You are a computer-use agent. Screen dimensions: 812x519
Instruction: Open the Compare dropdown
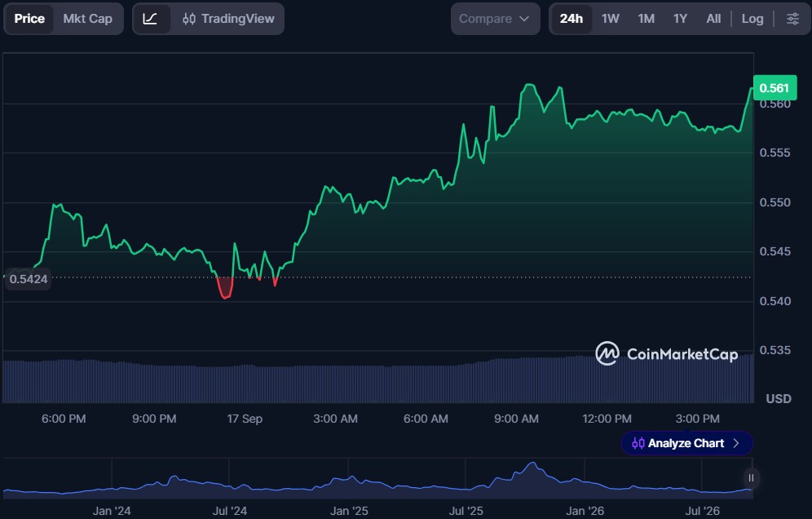(x=495, y=19)
